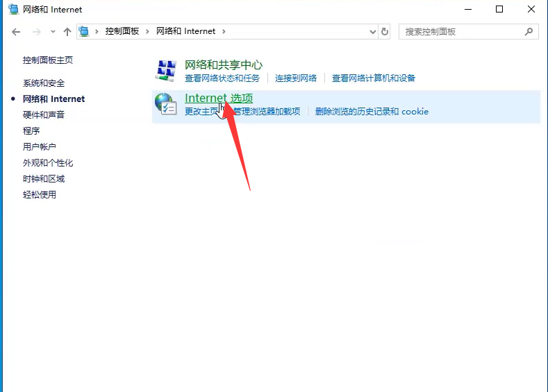
Task: Go back using the Back arrow
Action: pyautogui.click(x=17, y=32)
